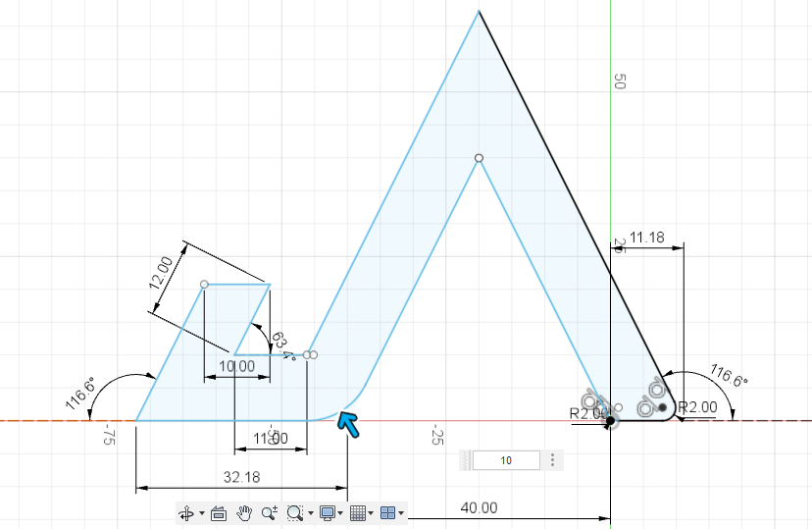This screenshot has height=529, width=812.
Task: Activate the Zoom Window magnifier tool
Action: 294,513
